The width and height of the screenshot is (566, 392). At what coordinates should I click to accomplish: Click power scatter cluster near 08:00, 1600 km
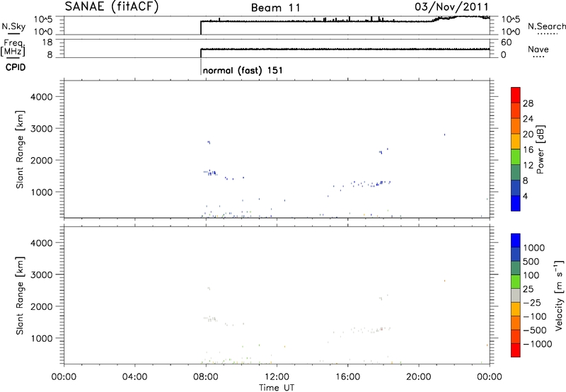(210, 173)
